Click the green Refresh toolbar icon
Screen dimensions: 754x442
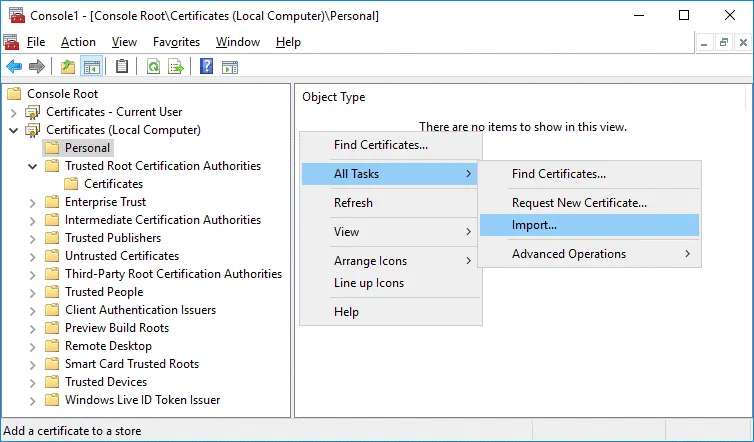153,67
